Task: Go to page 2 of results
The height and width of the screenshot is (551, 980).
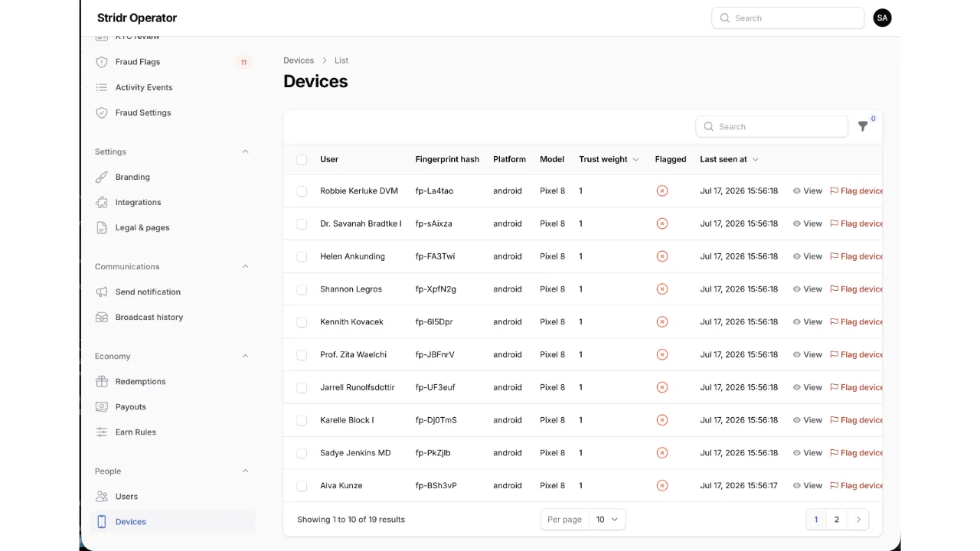Action: 837,520
